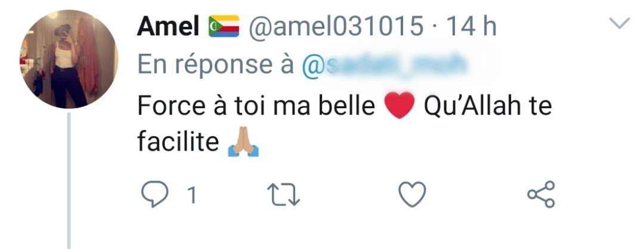Click the praying hands emoji
The width and height of the screenshot is (644, 252).
click(244, 144)
